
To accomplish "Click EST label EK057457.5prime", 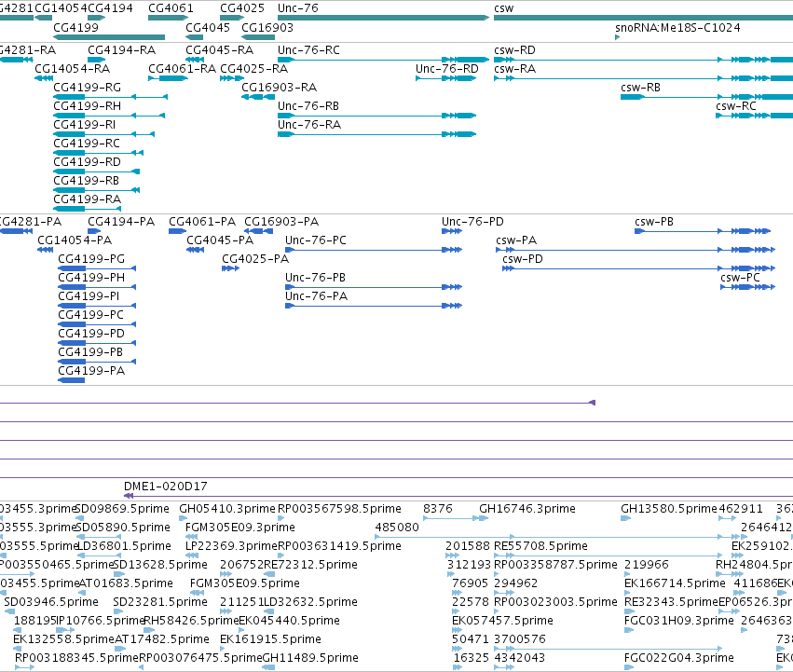I will [x=502, y=621].
